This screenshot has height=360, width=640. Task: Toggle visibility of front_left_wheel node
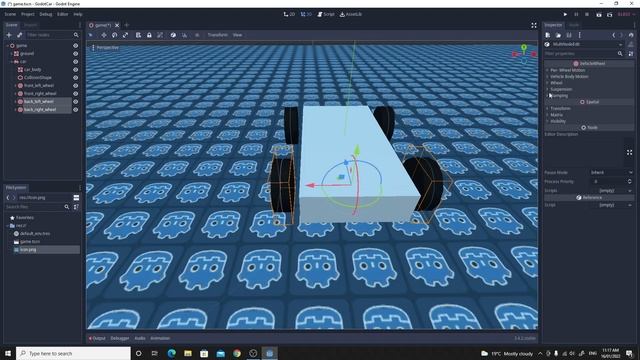coord(76,85)
